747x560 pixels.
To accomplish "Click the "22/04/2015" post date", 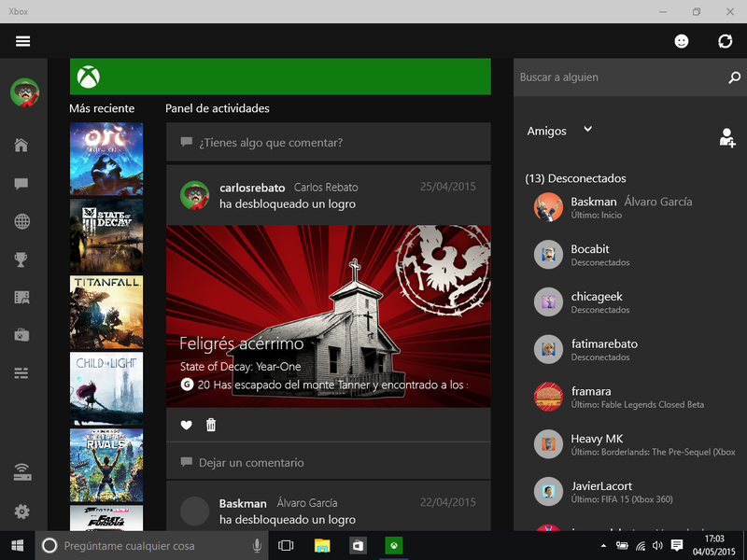I will (x=448, y=502).
